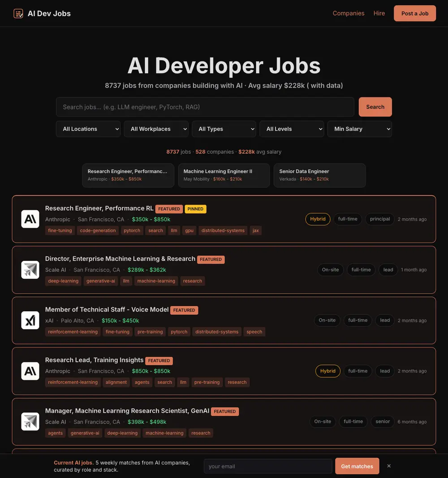Click the 1 month ago timestamp
Screen dimensions: 448x478
(x=414, y=269)
